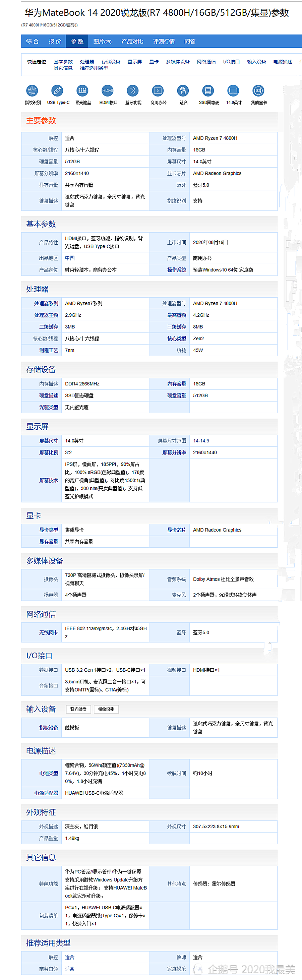The image size is (302, 980).
Task: Open the 操作系统 label link
Action: (177, 270)
